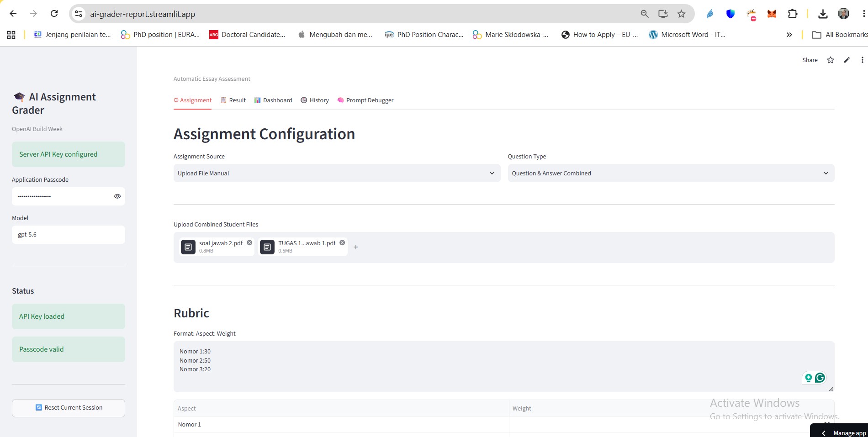Open the MetaMask fox extension
This screenshot has width=868, height=437.
772,14
